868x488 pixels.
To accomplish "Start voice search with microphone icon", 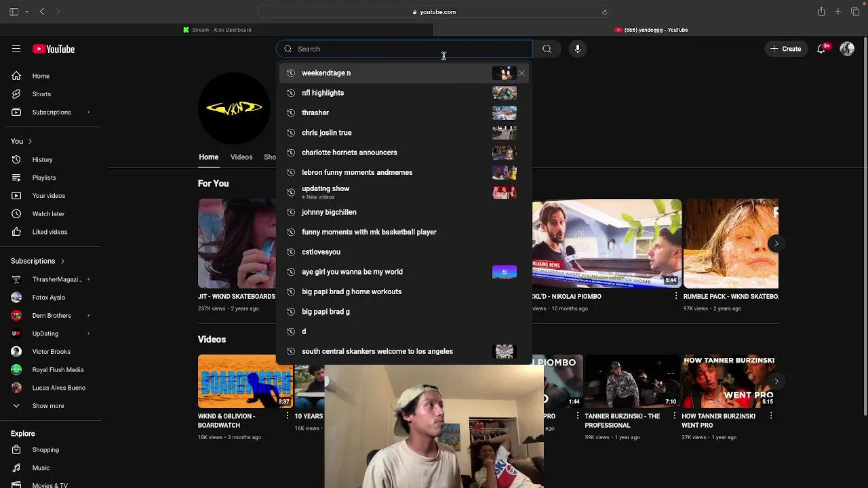I will pyautogui.click(x=578, y=49).
